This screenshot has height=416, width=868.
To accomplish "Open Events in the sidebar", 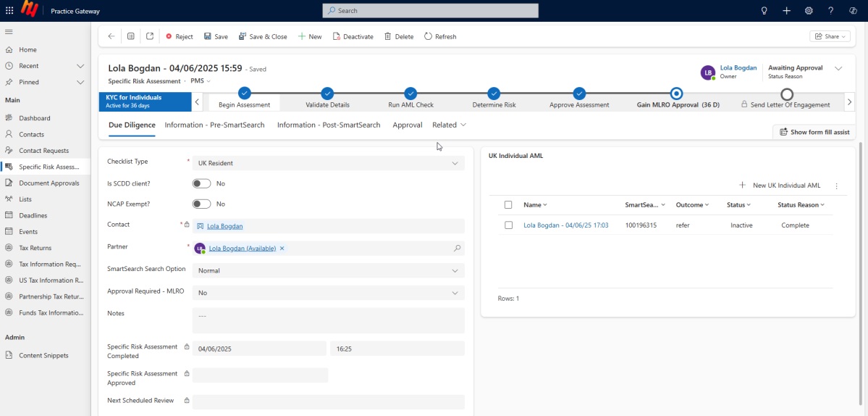I will pos(28,231).
